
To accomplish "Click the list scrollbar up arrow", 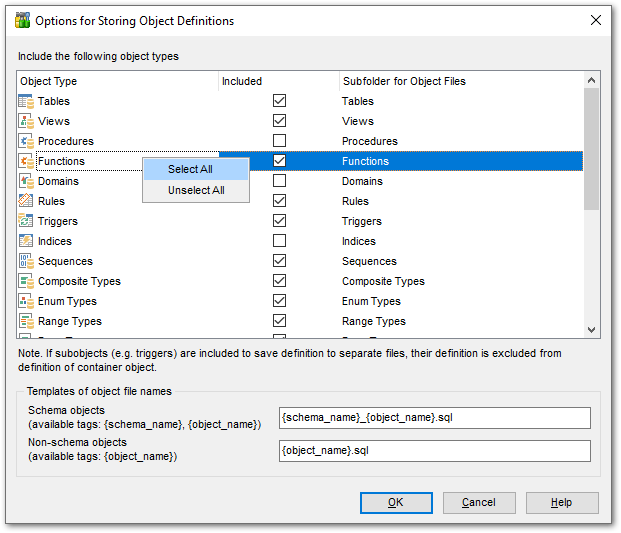I will click(x=591, y=80).
